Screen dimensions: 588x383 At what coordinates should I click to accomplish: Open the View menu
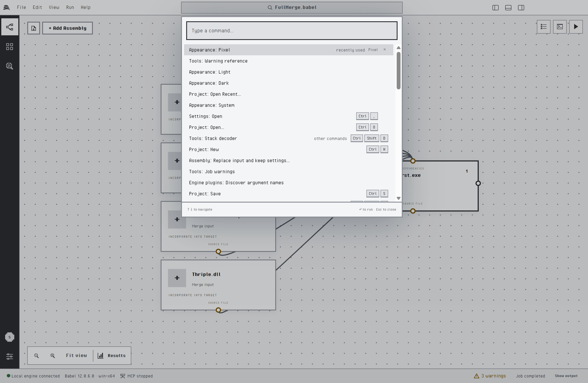(x=54, y=7)
